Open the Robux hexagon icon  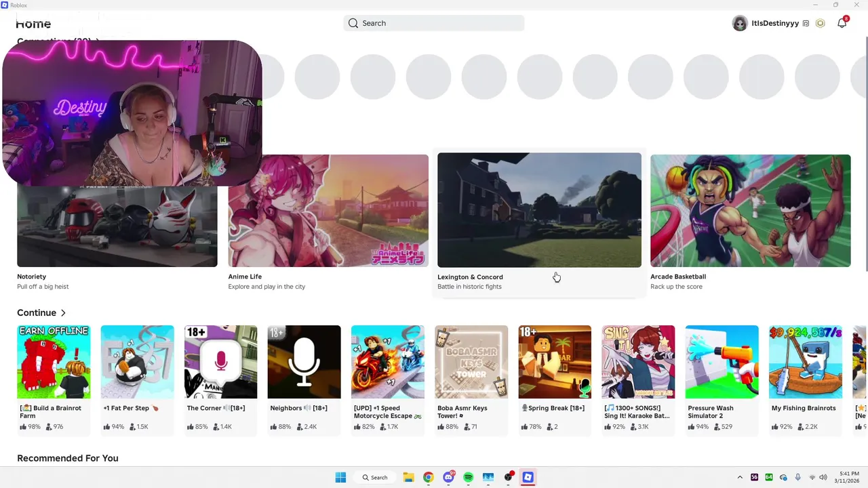coord(820,23)
